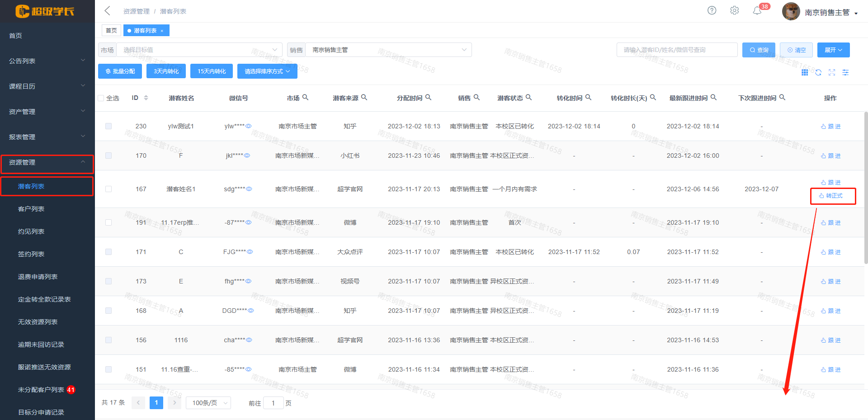The width and height of the screenshot is (868, 420).
Task: Toggle fullscreen view icon above table
Action: (832, 72)
